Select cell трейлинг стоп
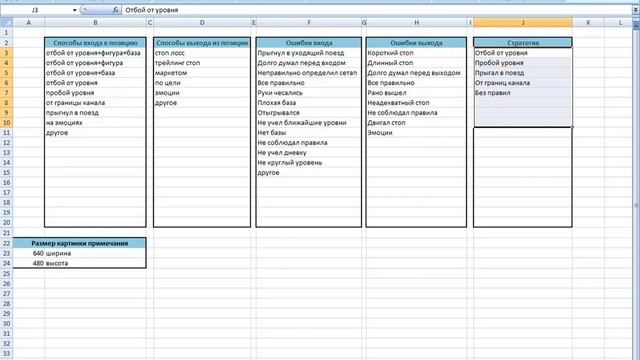 [202, 63]
